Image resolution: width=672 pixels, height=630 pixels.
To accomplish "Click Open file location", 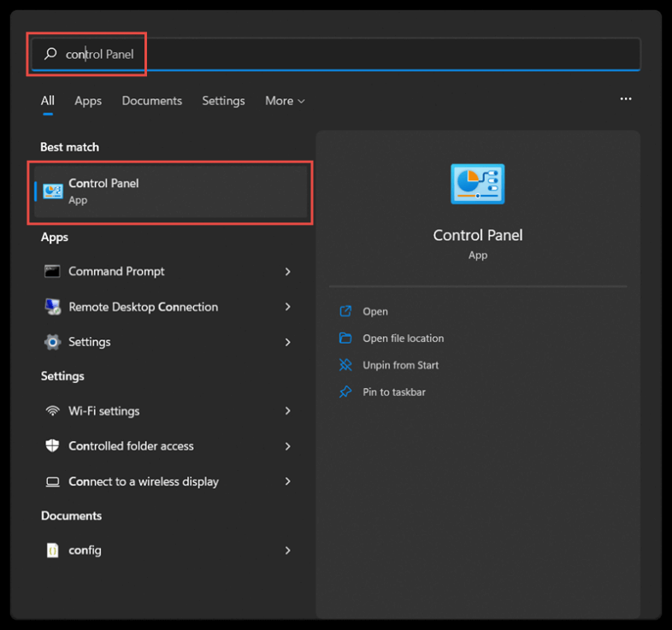I will (404, 339).
